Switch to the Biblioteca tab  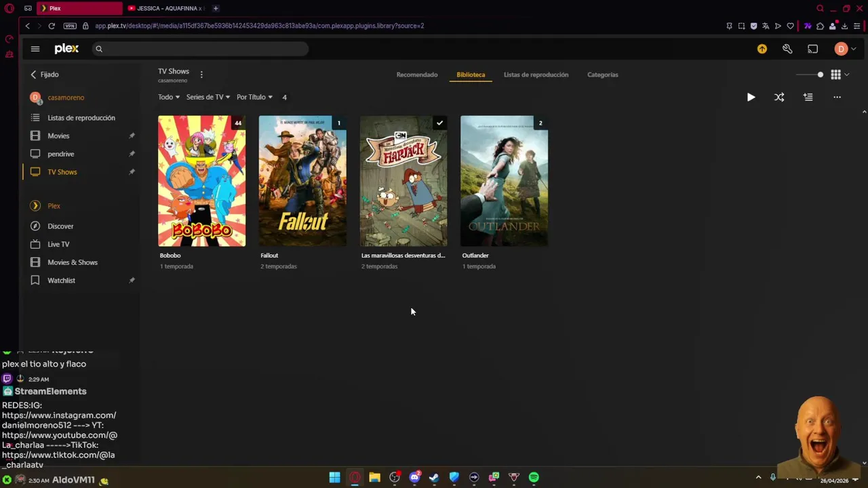tap(471, 75)
